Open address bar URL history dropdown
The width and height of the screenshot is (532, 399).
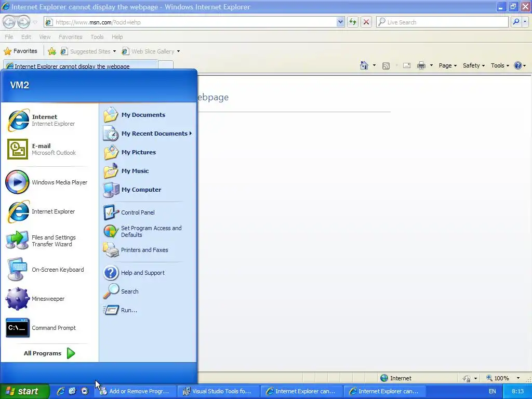click(x=340, y=22)
